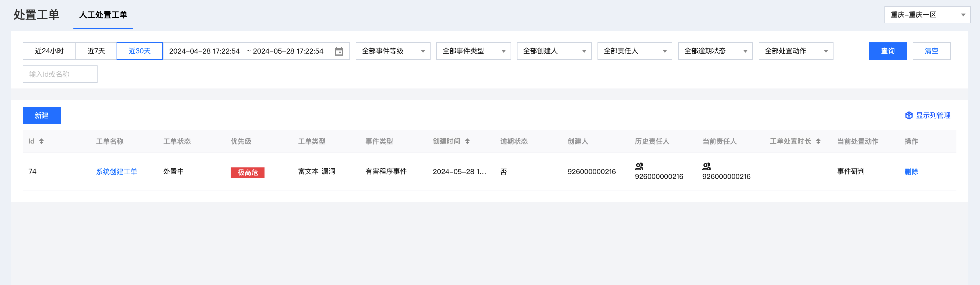This screenshot has height=285, width=980.
Task: Open 显示列管理 column settings
Action: pos(928,116)
